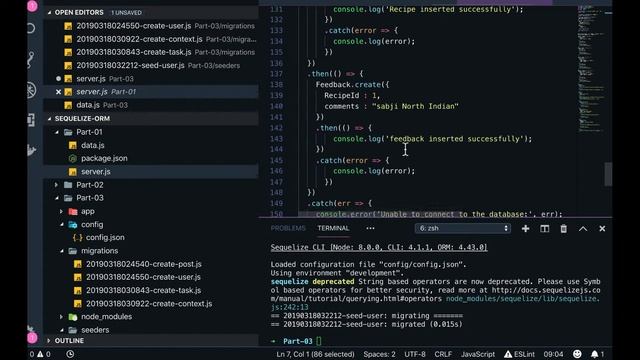The image size is (640, 360).
Task: Collapse the Part-01 folder arrow
Action: [57, 132]
